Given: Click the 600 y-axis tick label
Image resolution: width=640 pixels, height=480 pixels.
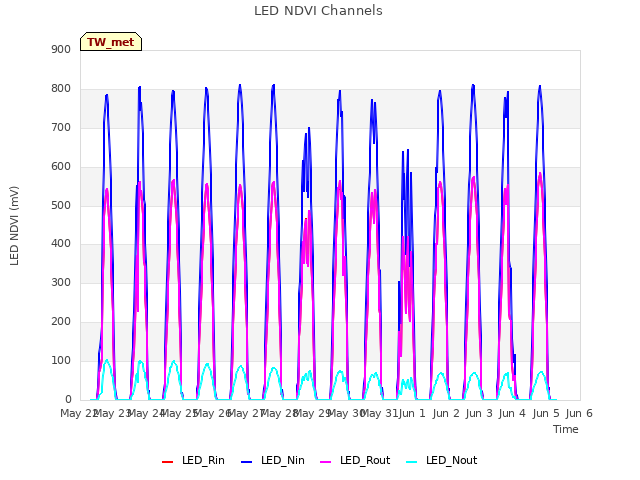Looking at the screenshot, I should [61, 167].
